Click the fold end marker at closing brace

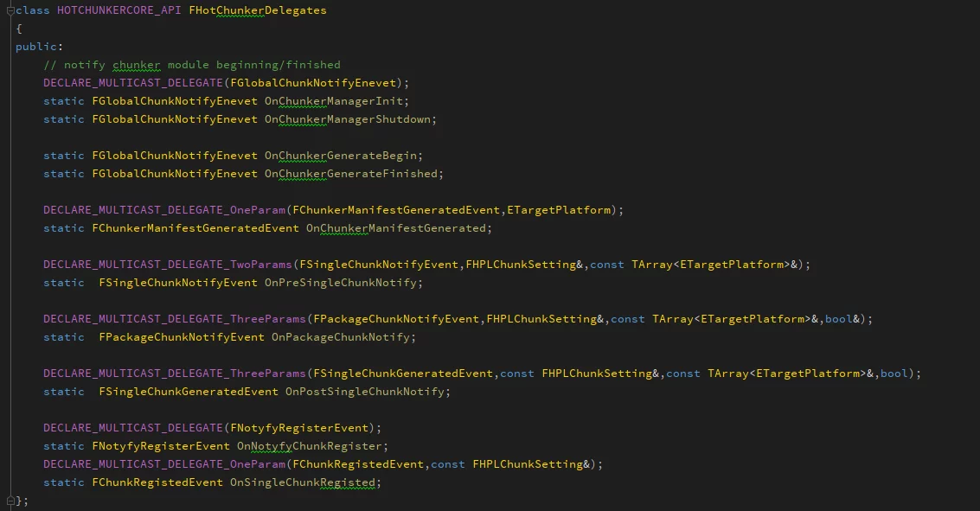pos(10,501)
